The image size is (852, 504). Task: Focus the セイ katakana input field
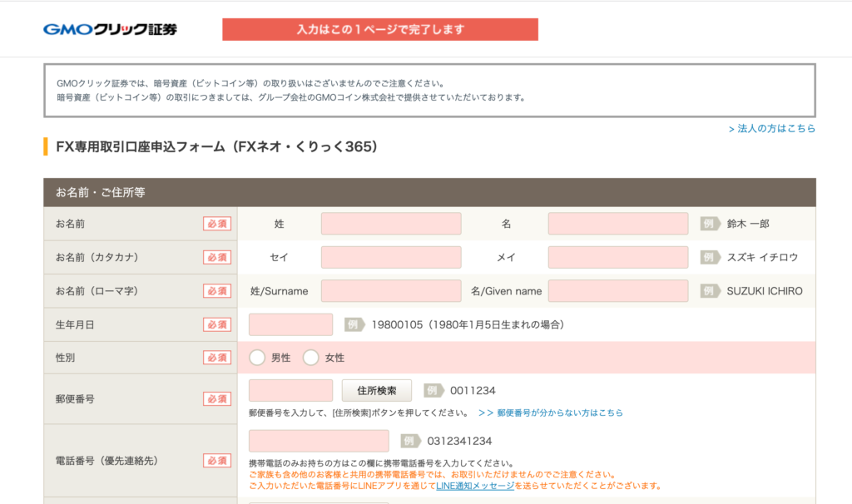[x=391, y=258]
